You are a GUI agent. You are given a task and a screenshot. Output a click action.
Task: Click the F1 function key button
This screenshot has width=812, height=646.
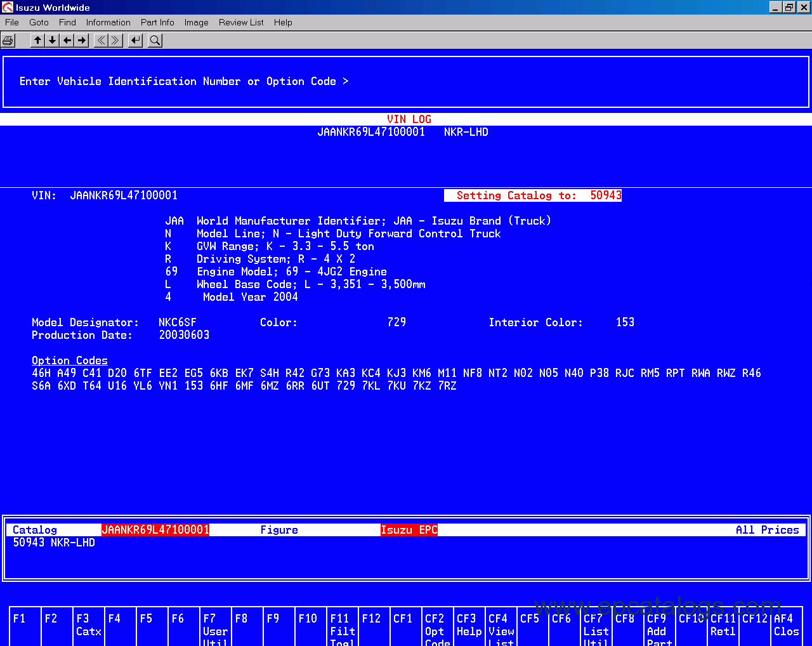click(25, 626)
